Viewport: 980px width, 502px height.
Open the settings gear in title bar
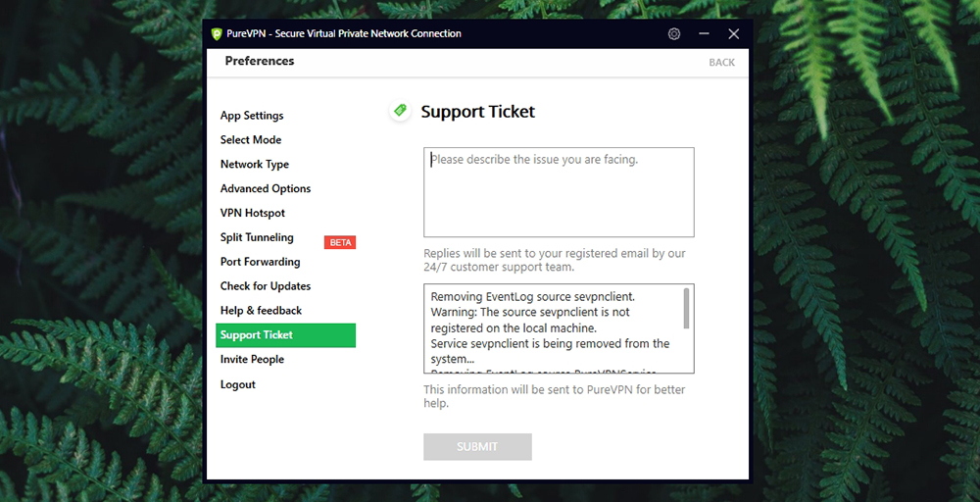(x=674, y=33)
